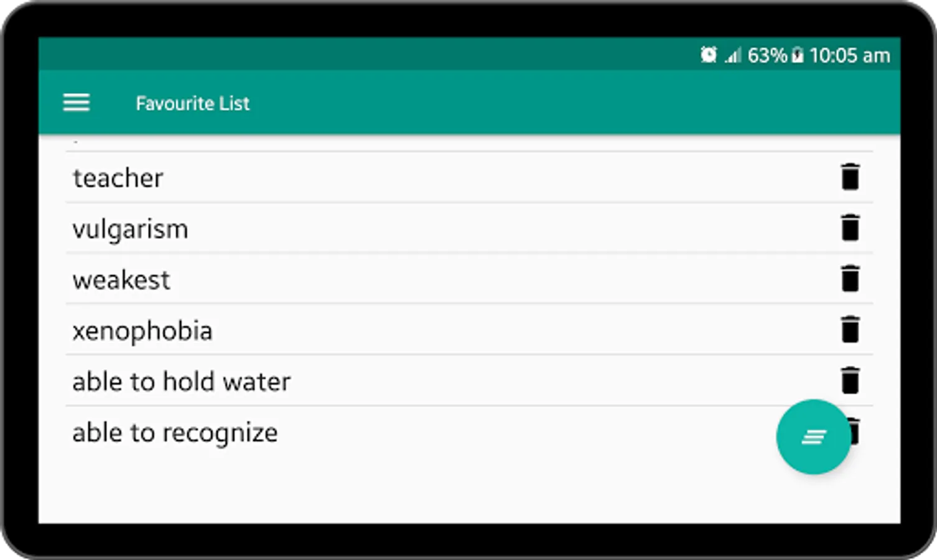Open the word 'teacher'
The height and width of the screenshot is (560, 937).
click(118, 178)
